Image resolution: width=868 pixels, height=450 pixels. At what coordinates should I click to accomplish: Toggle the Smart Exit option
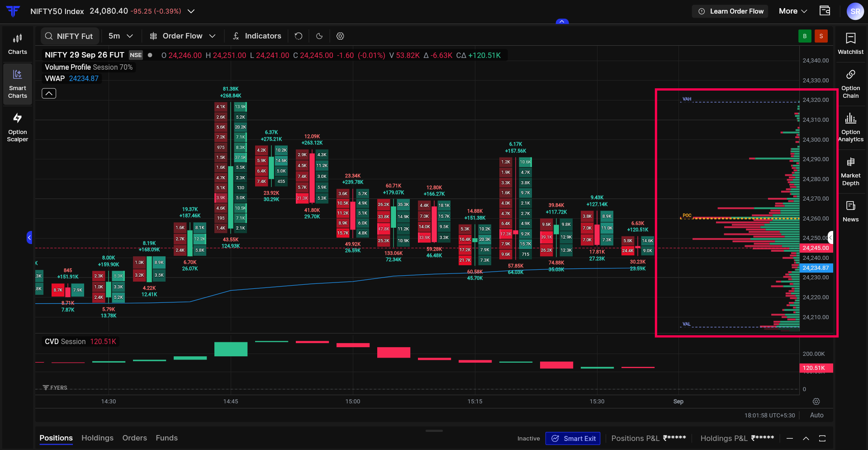click(573, 438)
